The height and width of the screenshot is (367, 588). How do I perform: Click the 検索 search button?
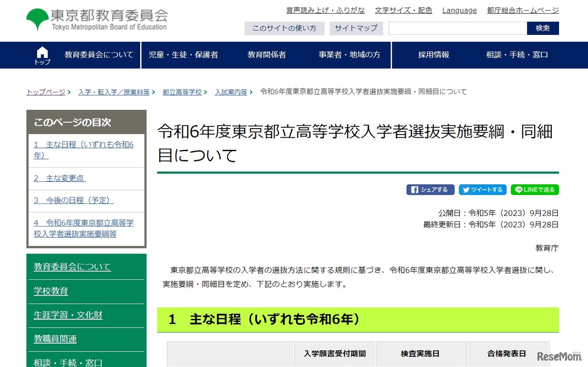click(x=543, y=28)
